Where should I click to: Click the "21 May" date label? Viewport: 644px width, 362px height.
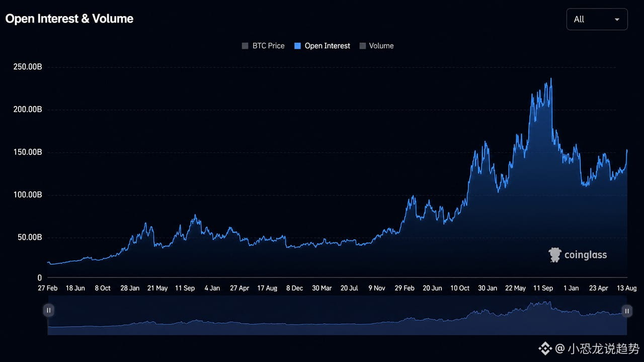click(157, 288)
